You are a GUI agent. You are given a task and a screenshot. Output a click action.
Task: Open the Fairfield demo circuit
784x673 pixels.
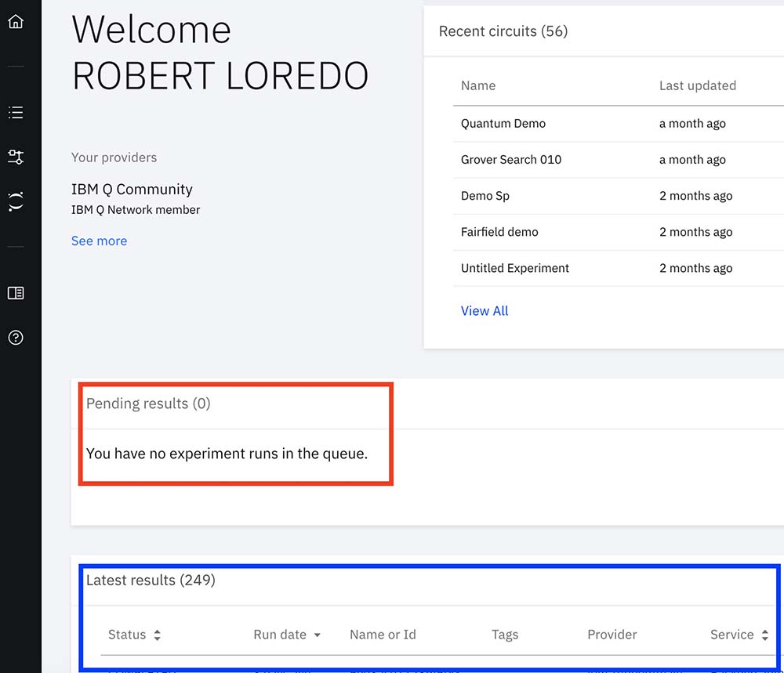[499, 232]
